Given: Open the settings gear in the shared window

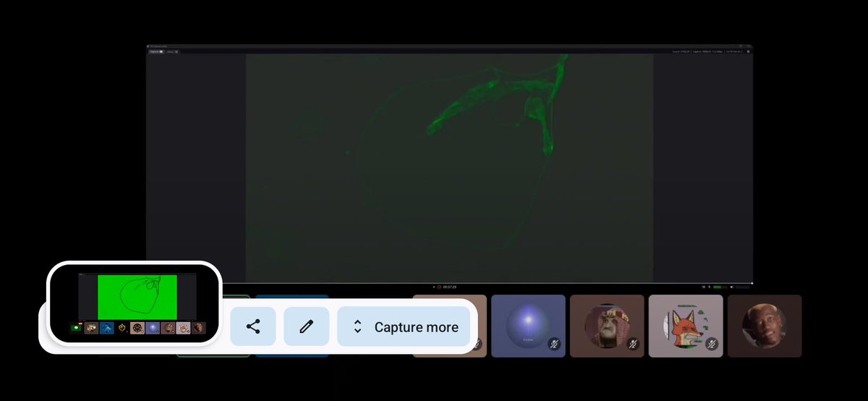Looking at the screenshot, I should click(748, 51).
